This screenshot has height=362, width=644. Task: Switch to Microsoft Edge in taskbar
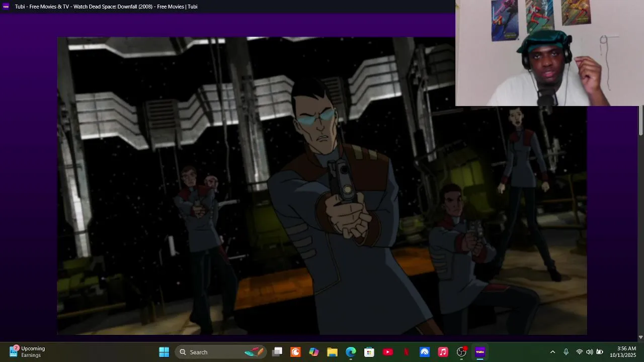(351, 352)
